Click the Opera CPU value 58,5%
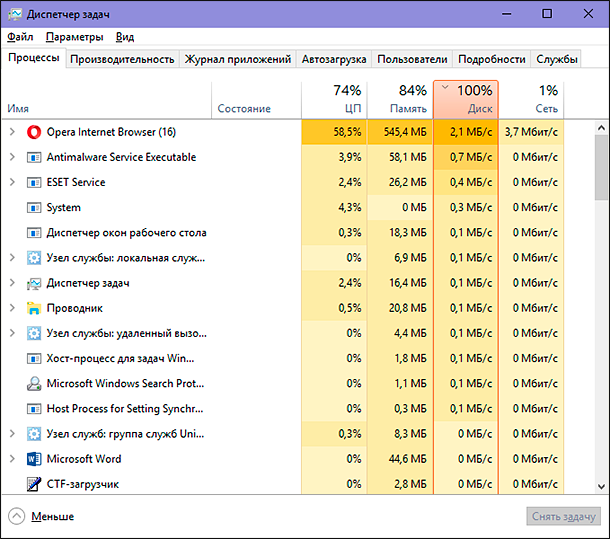The image size is (610, 539). [x=347, y=132]
